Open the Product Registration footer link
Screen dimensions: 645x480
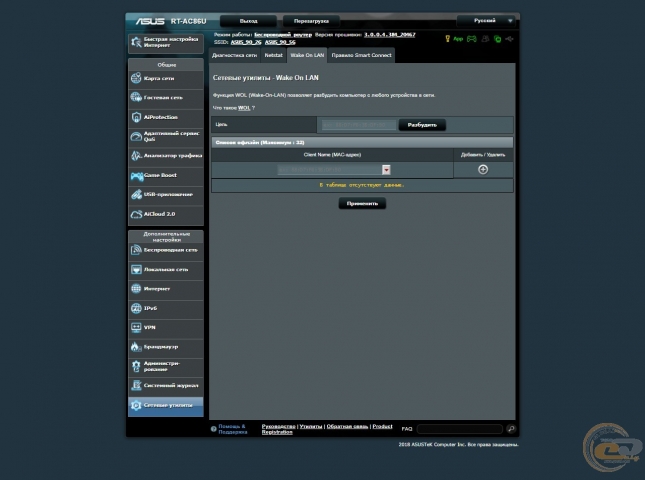pos(327,429)
